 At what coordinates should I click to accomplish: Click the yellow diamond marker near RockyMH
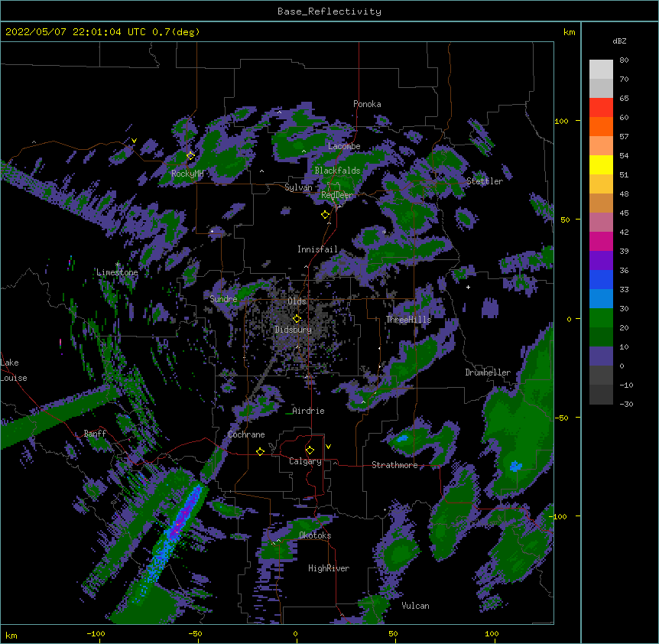pos(190,155)
